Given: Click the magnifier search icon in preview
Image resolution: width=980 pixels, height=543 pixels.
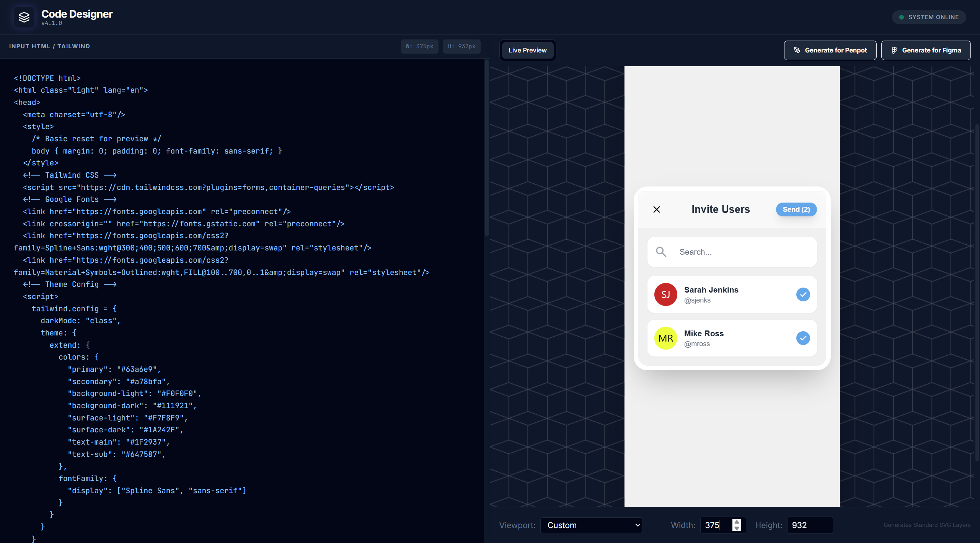Looking at the screenshot, I should click(661, 252).
